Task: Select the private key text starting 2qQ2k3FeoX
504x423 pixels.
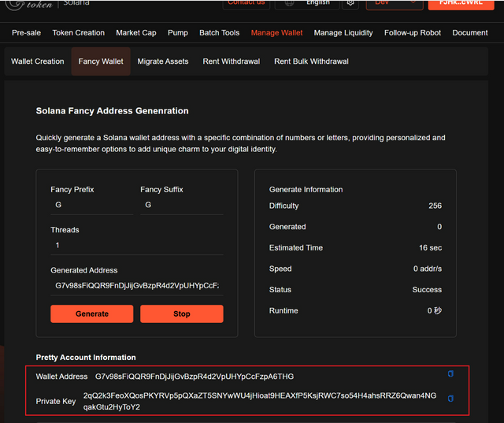Action: (260, 401)
